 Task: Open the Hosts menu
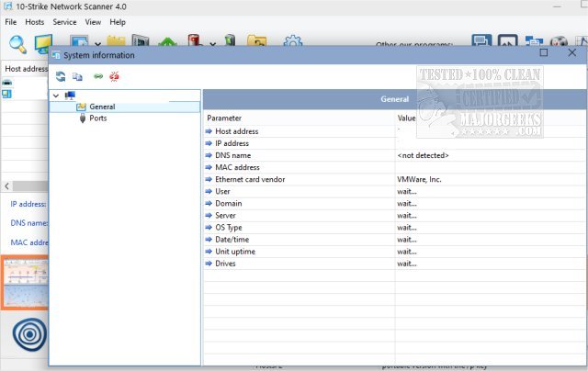pyautogui.click(x=35, y=22)
